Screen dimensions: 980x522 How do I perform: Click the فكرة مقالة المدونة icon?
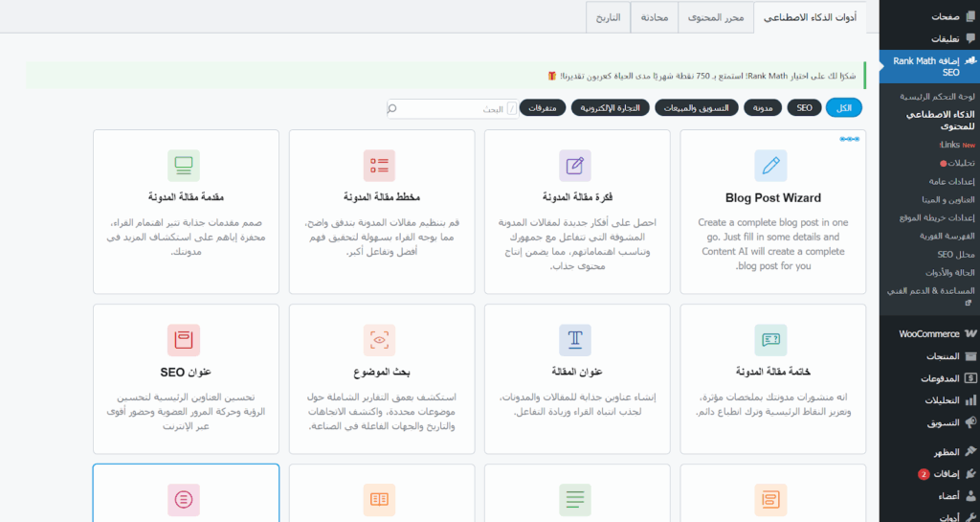coord(575,166)
